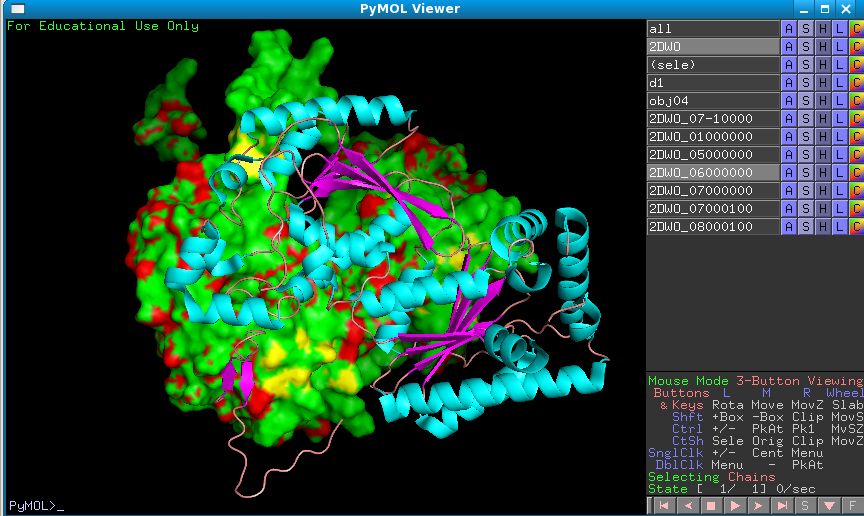This screenshot has width=864, height=516.
Task: Open Show menu for obj04
Action: (806, 101)
